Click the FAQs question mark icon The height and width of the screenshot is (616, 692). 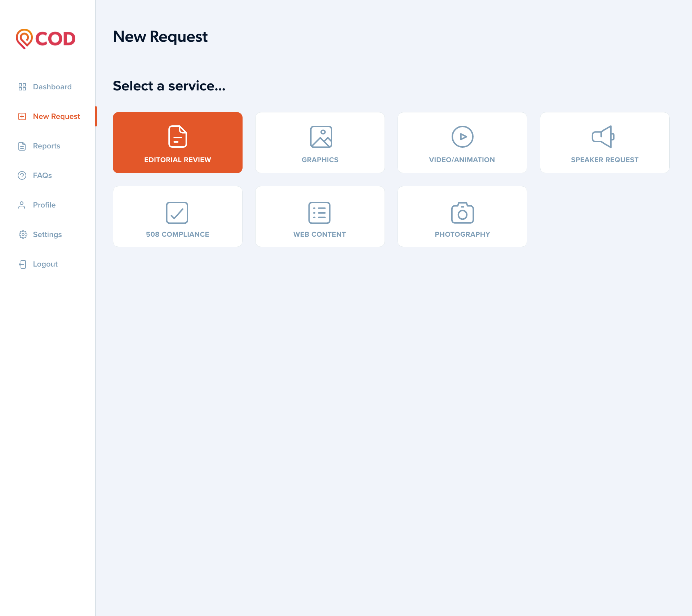tap(22, 175)
